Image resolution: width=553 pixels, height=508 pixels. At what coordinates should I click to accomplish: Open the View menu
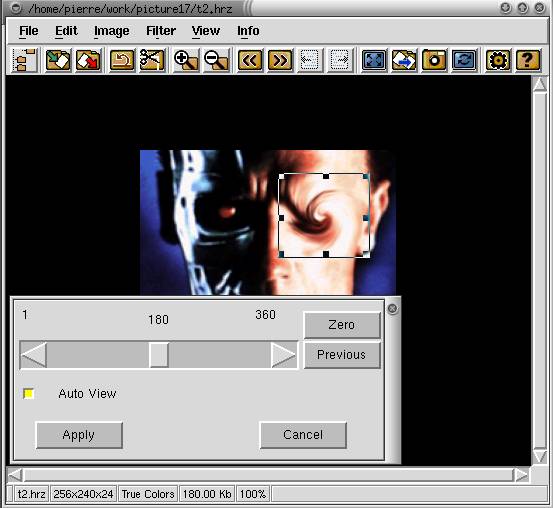(x=206, y=31)
